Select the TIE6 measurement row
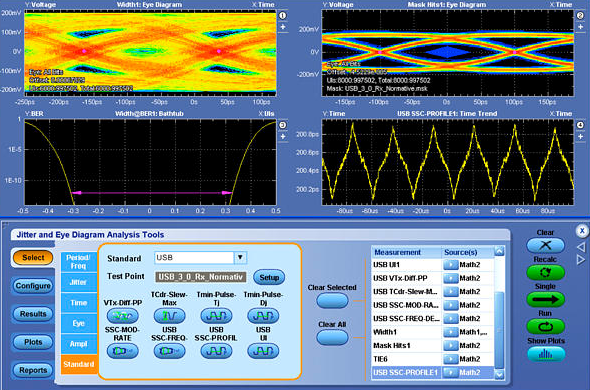590x390 pixels. click(433, 359)
